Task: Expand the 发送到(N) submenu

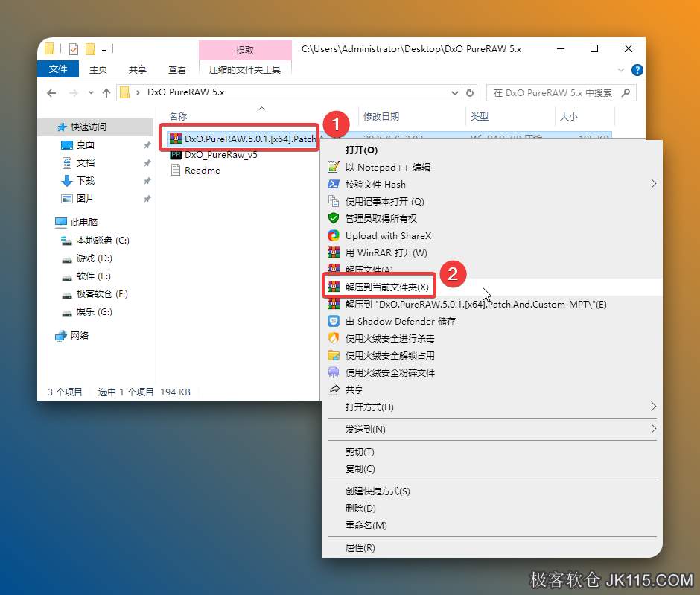Action: (492, 430)
